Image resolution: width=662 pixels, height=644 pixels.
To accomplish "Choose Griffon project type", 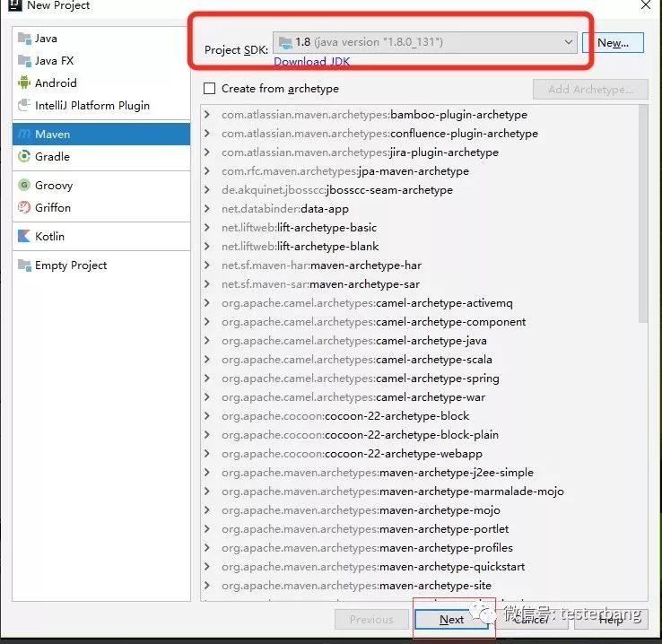I will click(x=101, y=207).
